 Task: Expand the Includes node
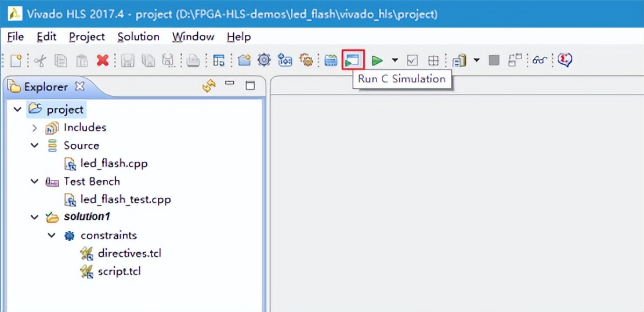[34, 128]
